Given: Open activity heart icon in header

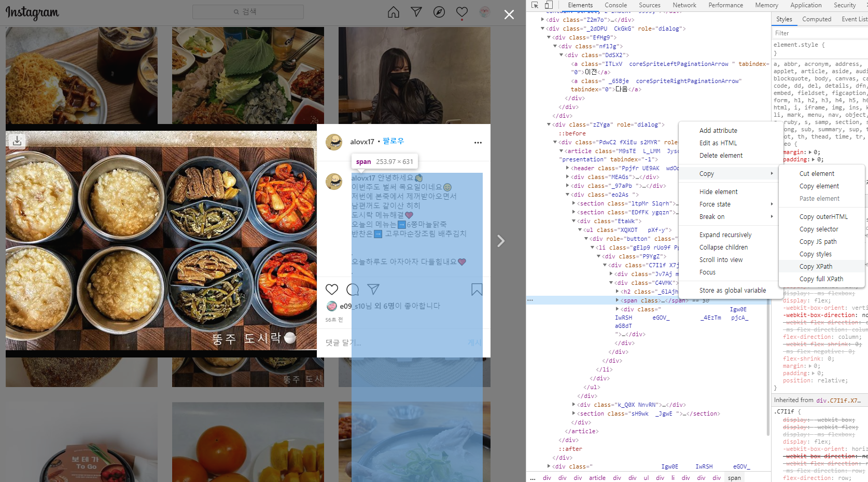Looking at the screenshot, I should 462,12.
